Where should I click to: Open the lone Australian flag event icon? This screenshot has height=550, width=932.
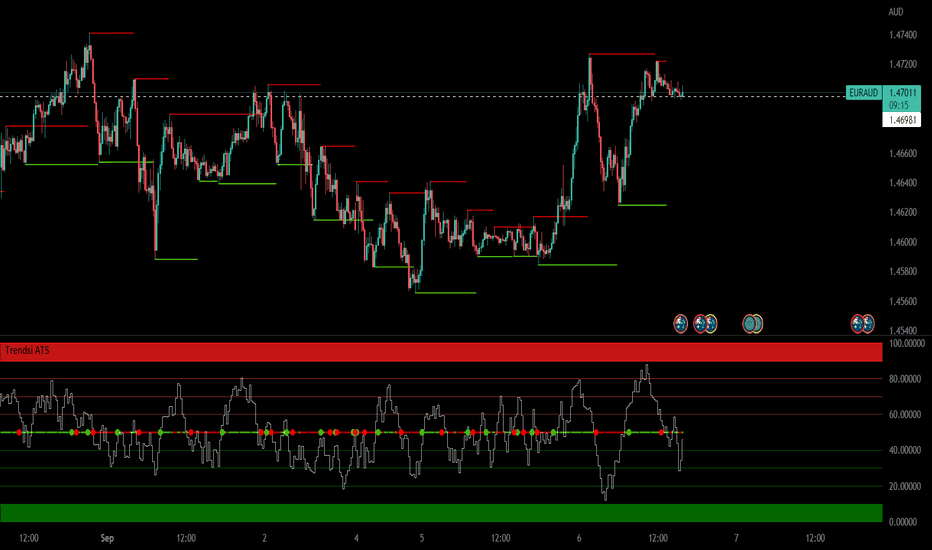point(681,323)
